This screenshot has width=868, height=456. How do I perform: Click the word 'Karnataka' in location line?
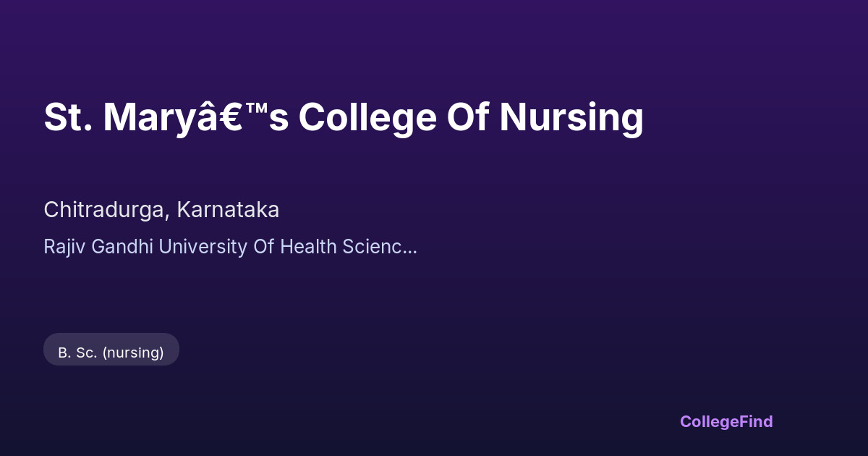(x=228, y=210)
